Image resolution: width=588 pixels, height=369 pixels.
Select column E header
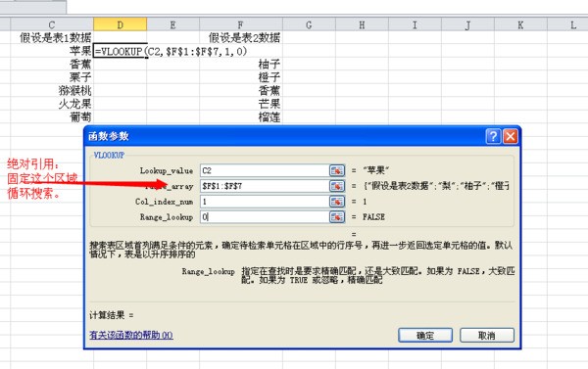(x=172, y=24)
